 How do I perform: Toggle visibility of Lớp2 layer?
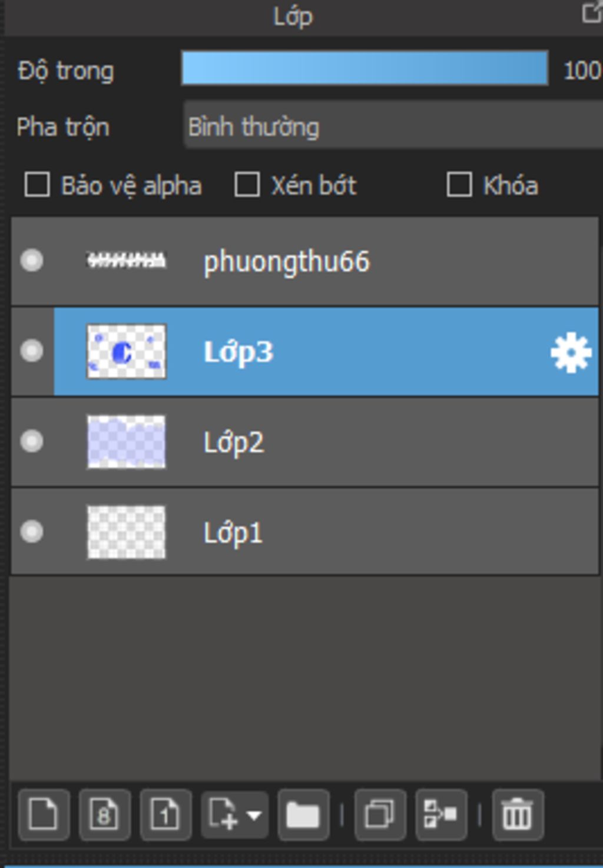[x=32, y=441]
